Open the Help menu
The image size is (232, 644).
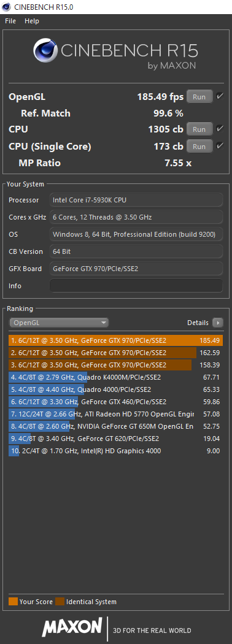pyautogui.click(x=32, y=21)
